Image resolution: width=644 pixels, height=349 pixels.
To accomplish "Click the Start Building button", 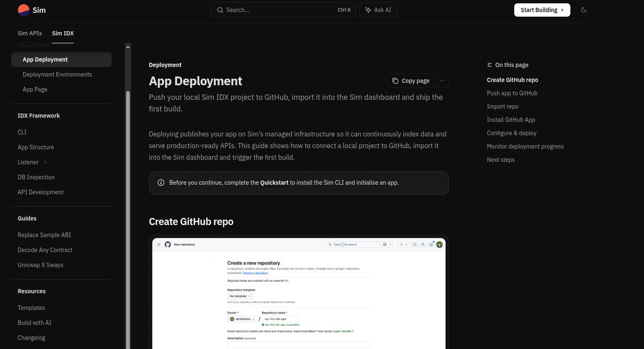I will (x=542, y=10).
